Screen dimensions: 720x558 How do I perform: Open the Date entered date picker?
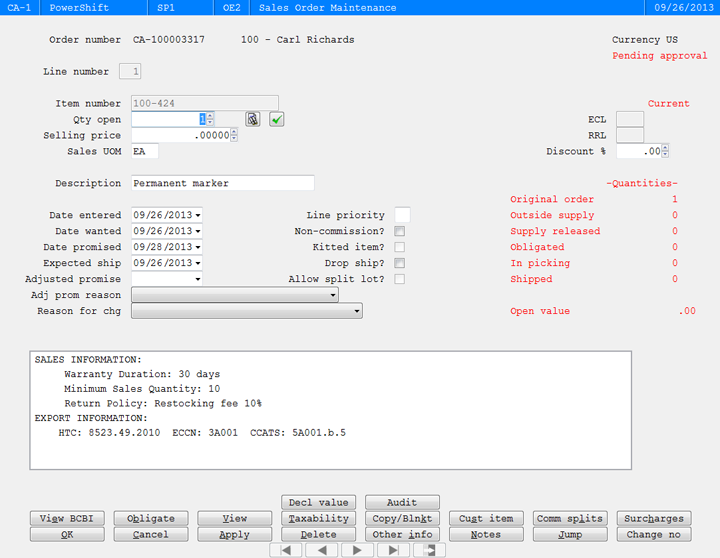(198, 215)
